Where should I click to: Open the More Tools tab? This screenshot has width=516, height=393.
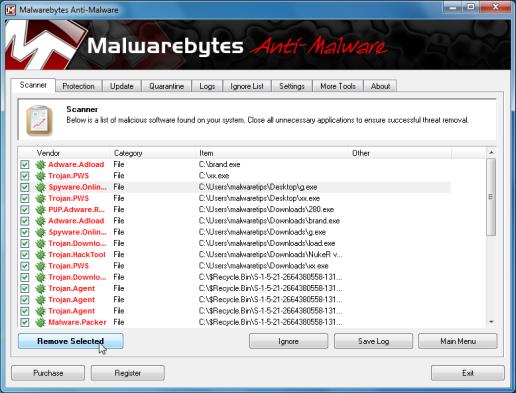(338, 86)
